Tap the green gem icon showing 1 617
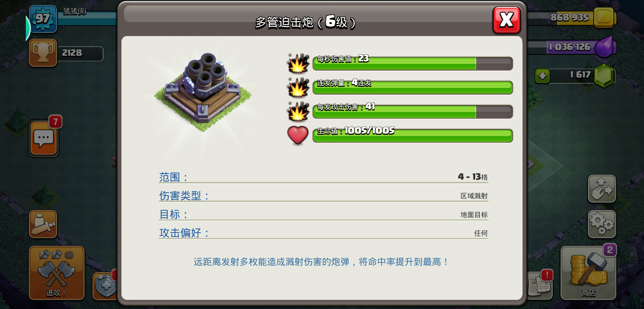Screen dimensions: 644x309 604,76
